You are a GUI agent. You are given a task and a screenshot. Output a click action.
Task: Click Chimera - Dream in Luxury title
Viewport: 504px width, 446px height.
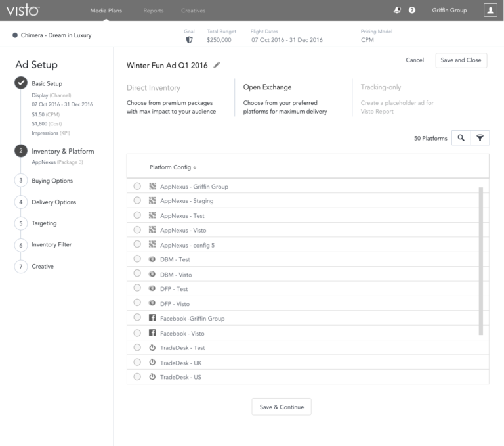point(56,35)
